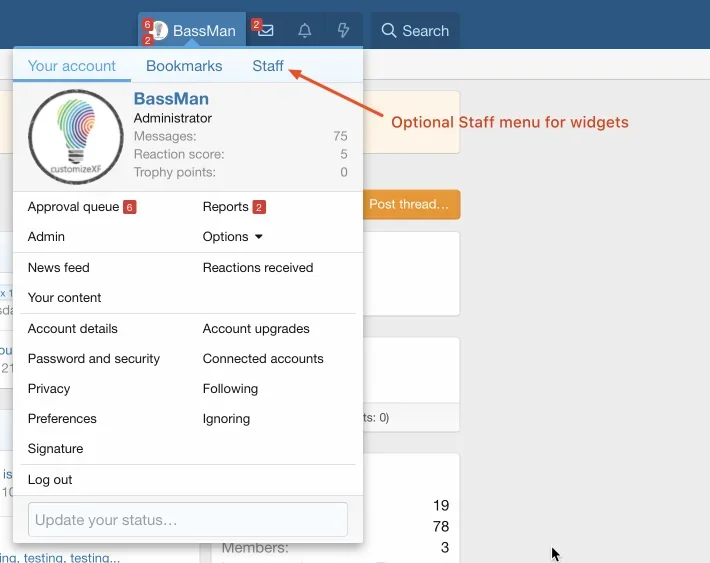Go to Password and security
The image size is (710, 563).
(x=94, y=359)
